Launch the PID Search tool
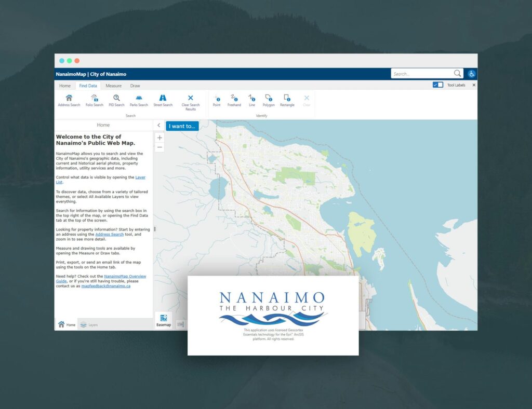Image resolution: width=532 pixels, height=409 pixels. click(x=116, y=100)
